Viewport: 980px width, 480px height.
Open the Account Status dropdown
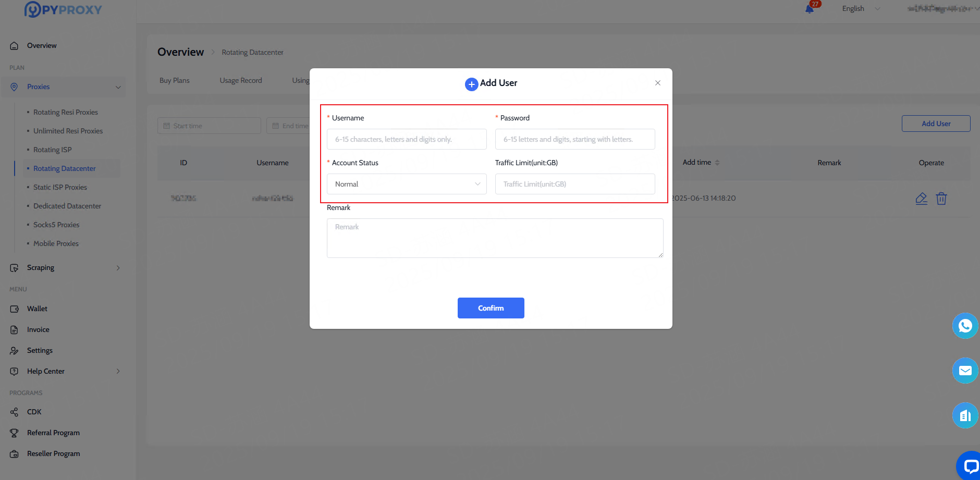click(407, 184)
